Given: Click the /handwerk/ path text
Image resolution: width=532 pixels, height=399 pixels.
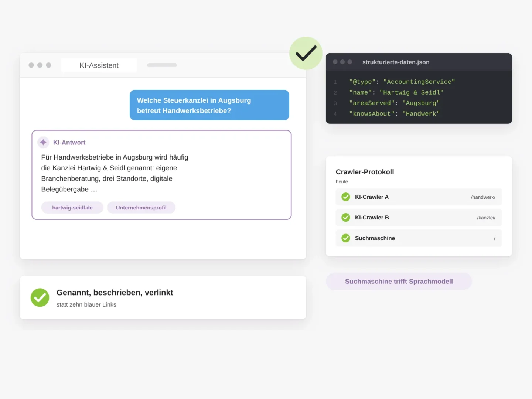Looking at the screenshot, I should pos(483,197).
